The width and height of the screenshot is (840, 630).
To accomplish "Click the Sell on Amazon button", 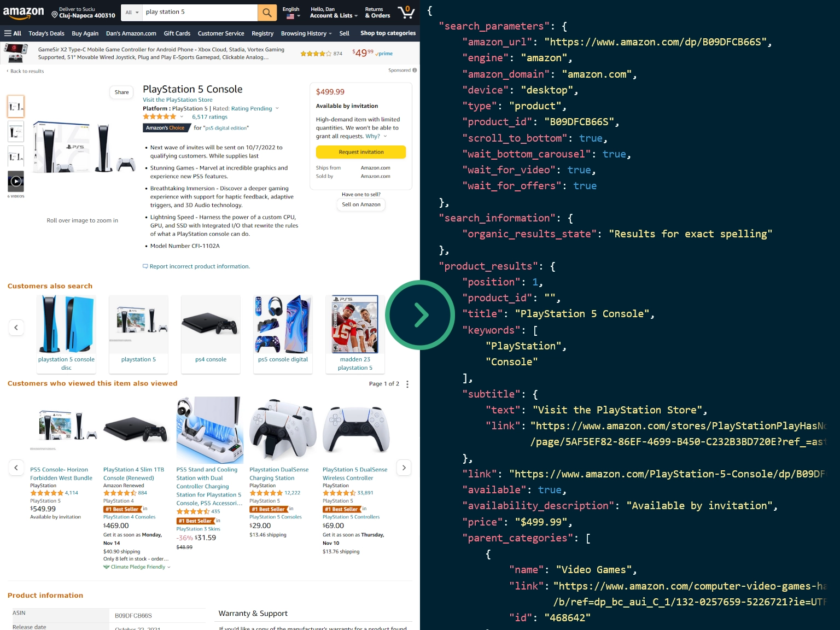I will tap(361, 205).
